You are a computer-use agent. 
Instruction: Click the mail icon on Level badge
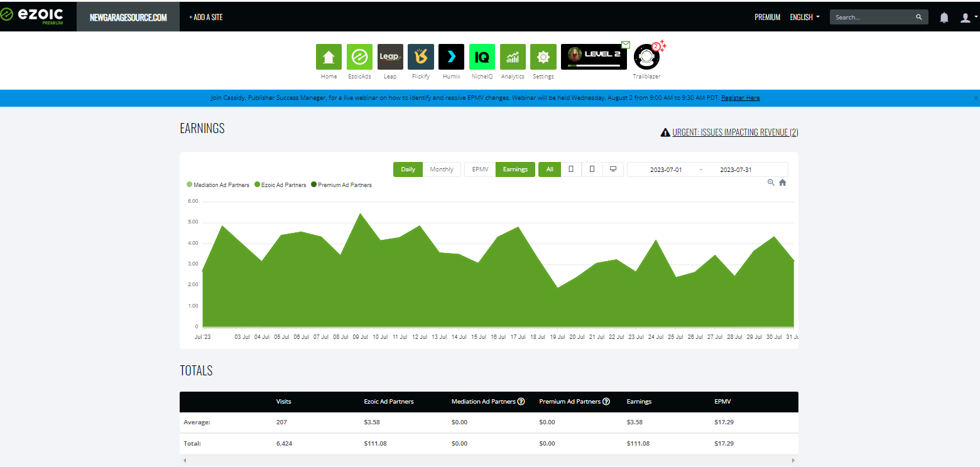tap(625, 45)
